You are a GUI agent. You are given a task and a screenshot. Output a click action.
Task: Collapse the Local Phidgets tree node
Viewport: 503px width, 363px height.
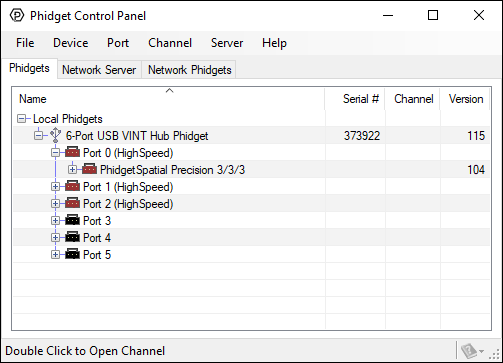pyautogui.click(x=21, y=119)
